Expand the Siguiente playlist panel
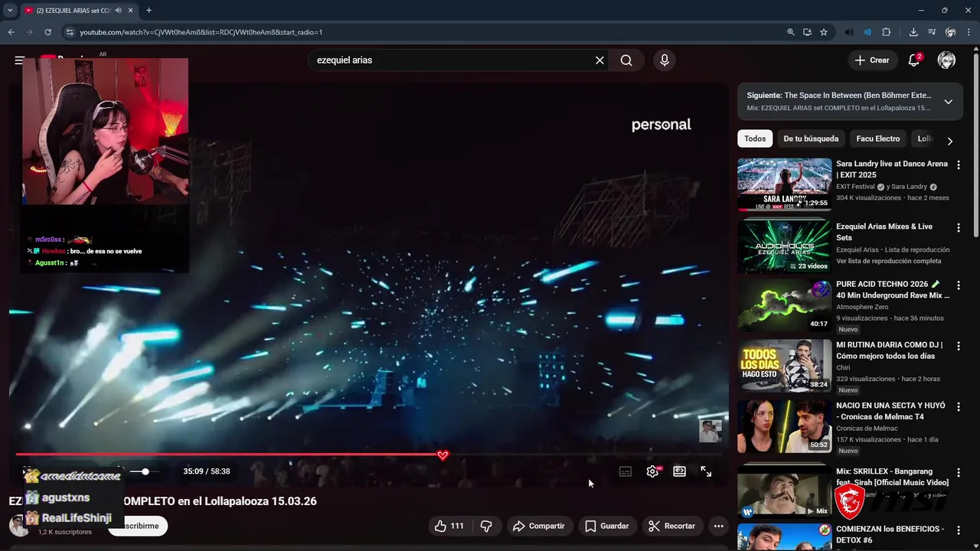The width and height of the screenshot is (980, 551). (948, 102)
